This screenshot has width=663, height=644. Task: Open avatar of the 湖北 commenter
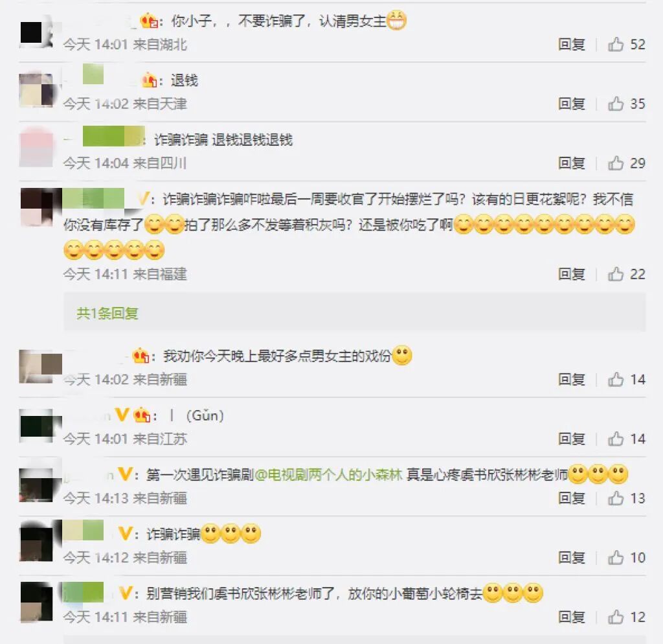pyautogui.click(x=36, y=32)
